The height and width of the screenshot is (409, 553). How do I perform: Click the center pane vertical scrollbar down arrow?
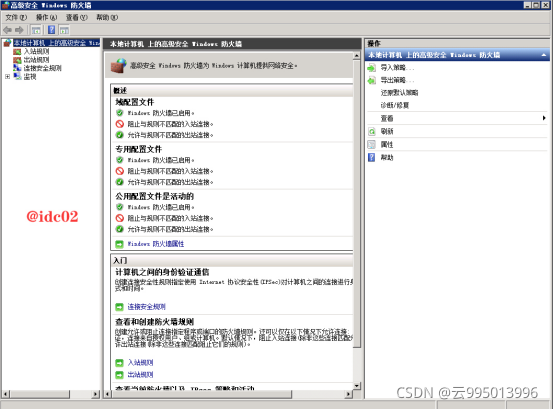click(357, 386)
